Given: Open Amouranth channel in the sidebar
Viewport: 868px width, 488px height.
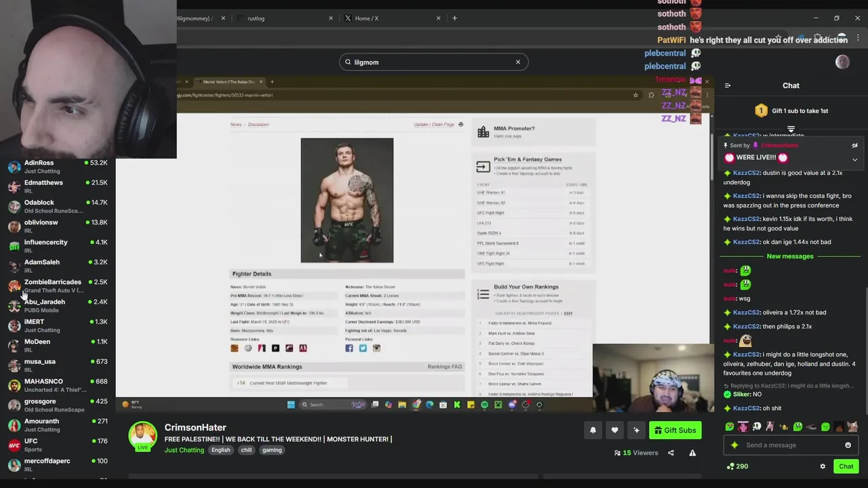Looking at the screenshot, I should pos(58,425).
